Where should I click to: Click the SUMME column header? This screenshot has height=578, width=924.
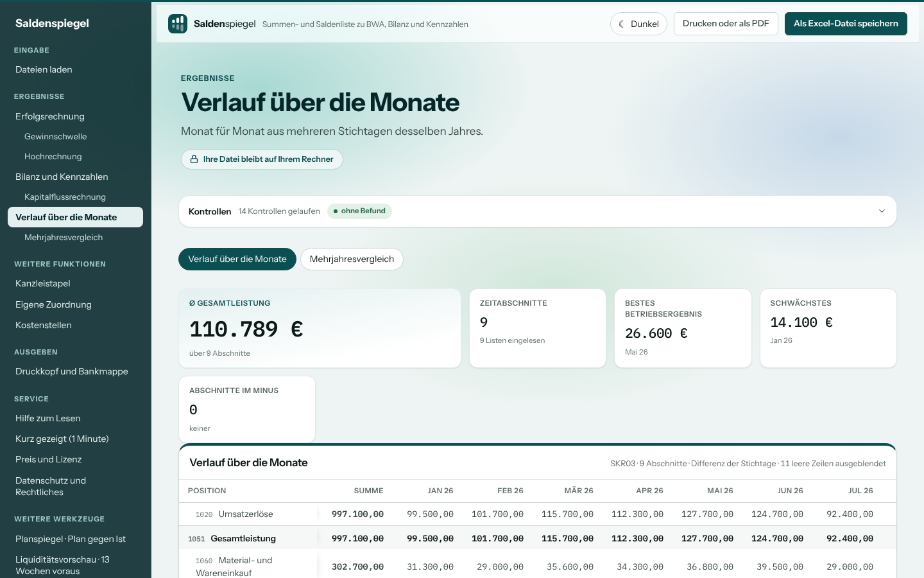point(368,491)
